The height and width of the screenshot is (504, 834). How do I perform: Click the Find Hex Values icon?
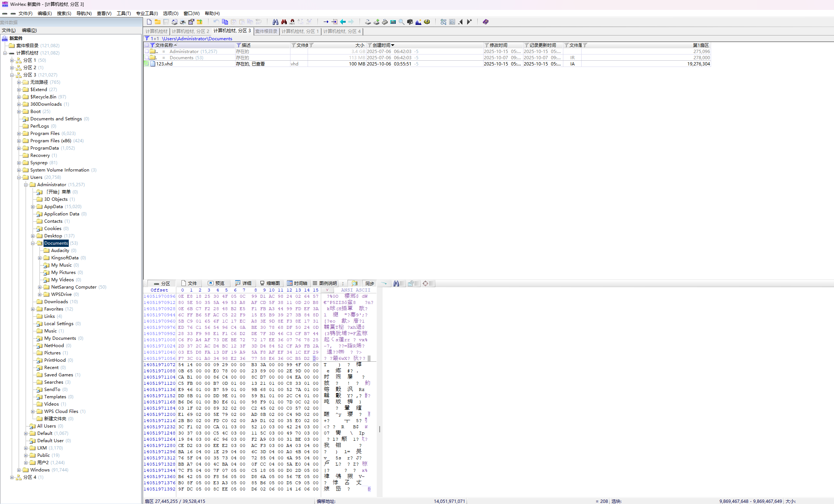[292, 22]
